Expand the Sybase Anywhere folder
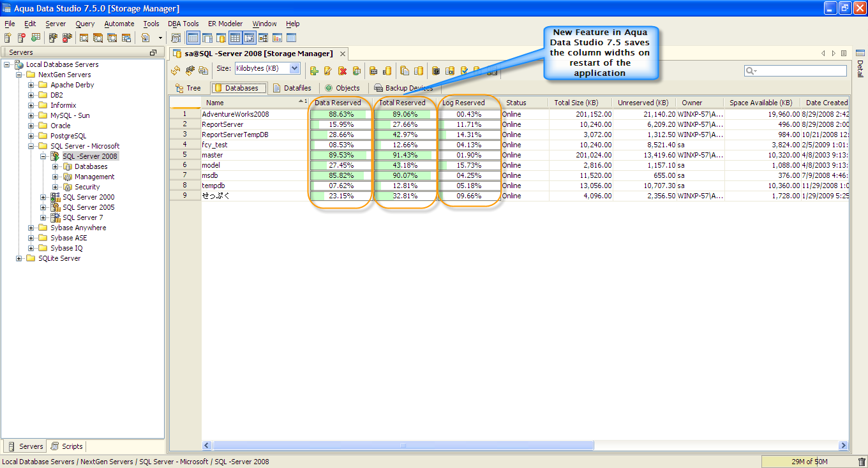The image size is (868, 468). pos(31,228)
